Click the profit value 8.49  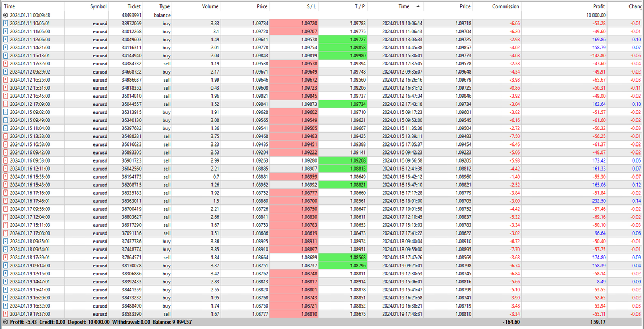(x=601, y=281)
